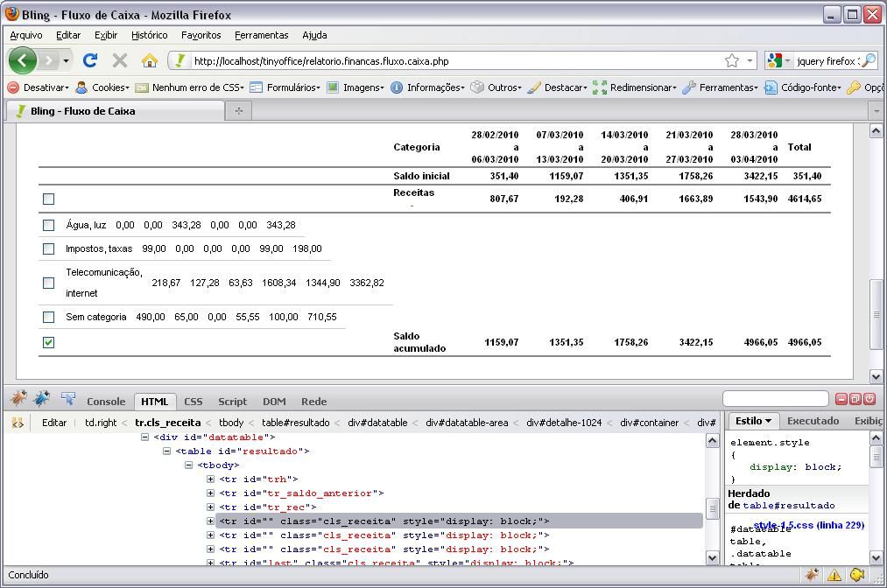Collapse the table id="resultado" node

coord(166,451)
